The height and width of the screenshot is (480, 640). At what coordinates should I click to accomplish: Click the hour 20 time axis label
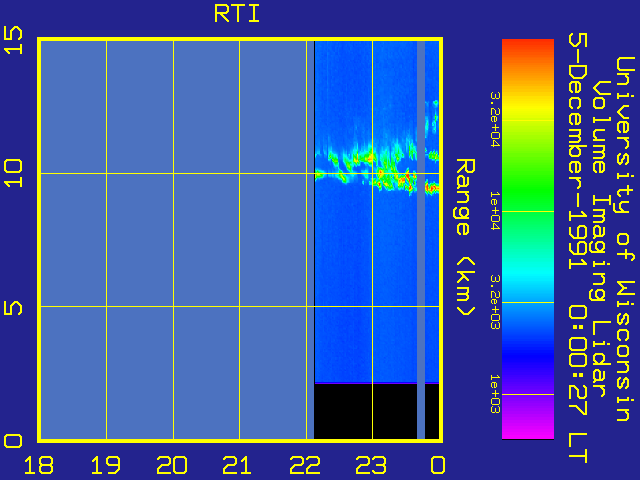172,465
